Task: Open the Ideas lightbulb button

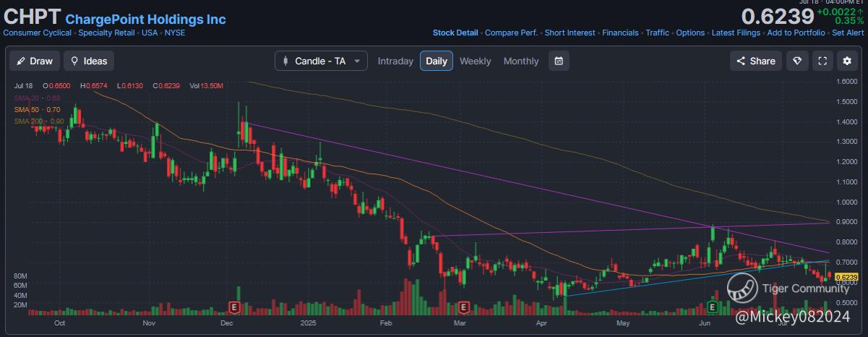Action: 89,61
